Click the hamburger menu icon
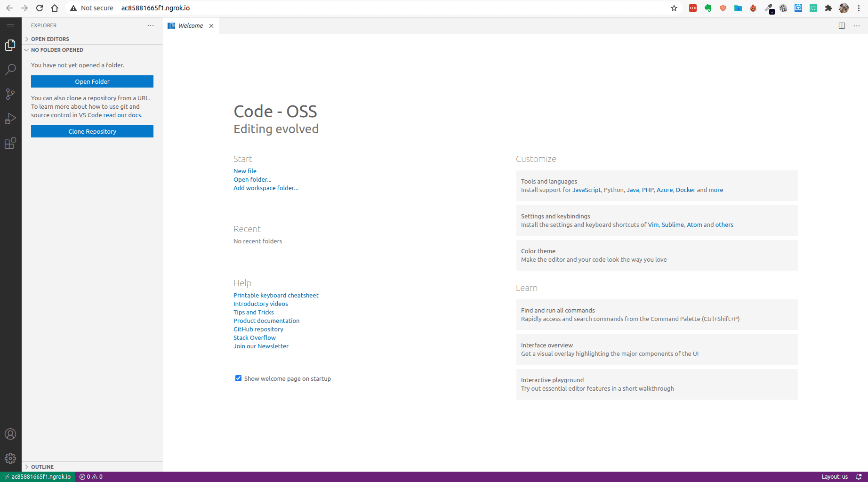This screenshot has width=868, height=482. (x=10, y=26)
